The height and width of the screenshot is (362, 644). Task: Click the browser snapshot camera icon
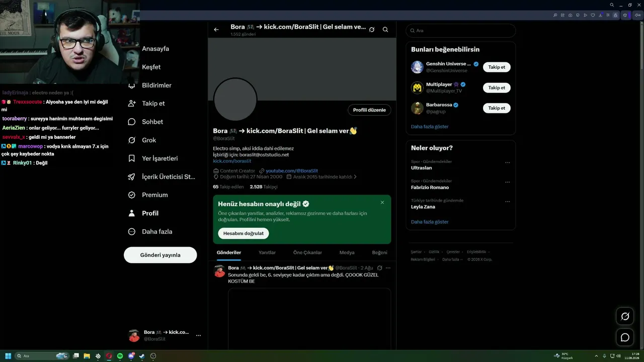click(570, 15)
